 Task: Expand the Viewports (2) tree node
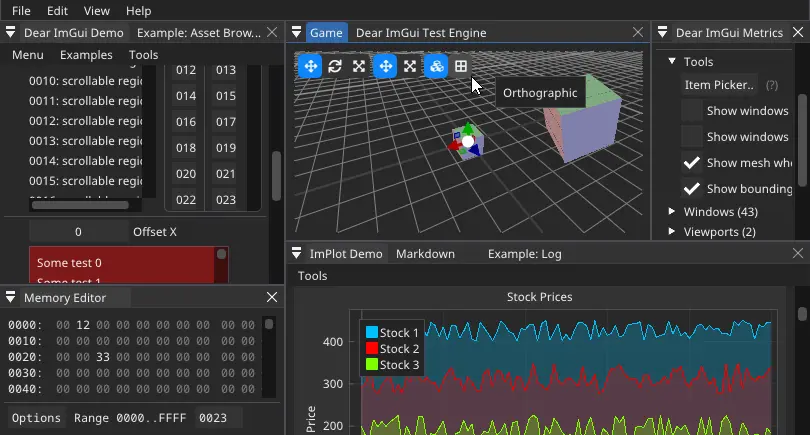pos(673,232)
